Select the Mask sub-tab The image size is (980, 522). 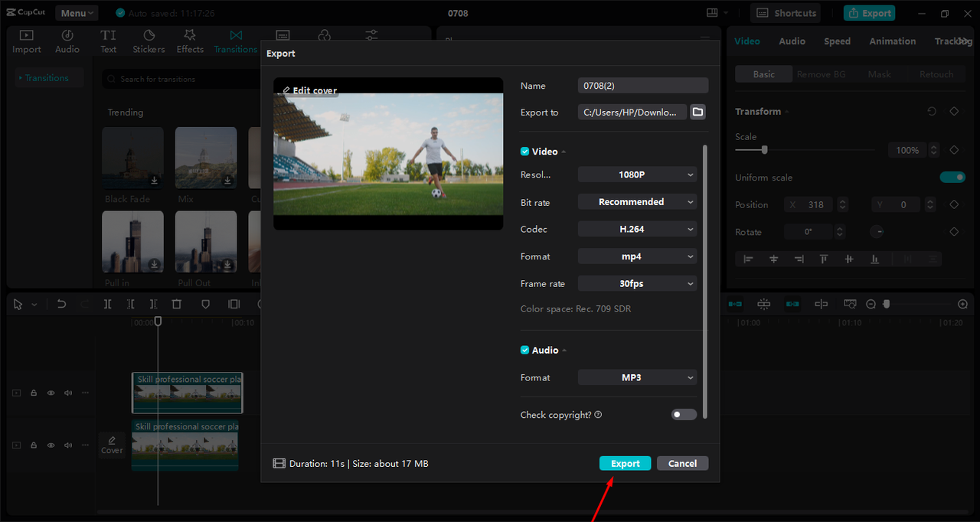[879, 74]
